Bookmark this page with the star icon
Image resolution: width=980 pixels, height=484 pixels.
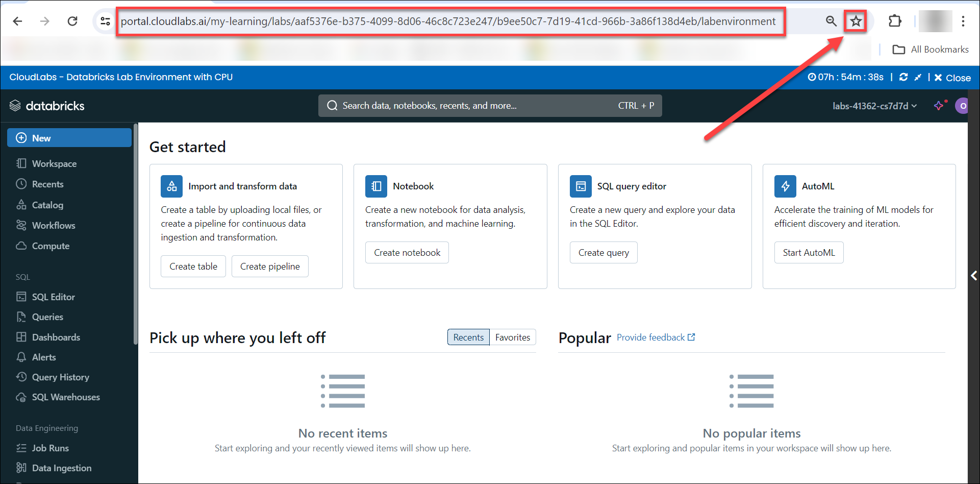coord(856,21)
